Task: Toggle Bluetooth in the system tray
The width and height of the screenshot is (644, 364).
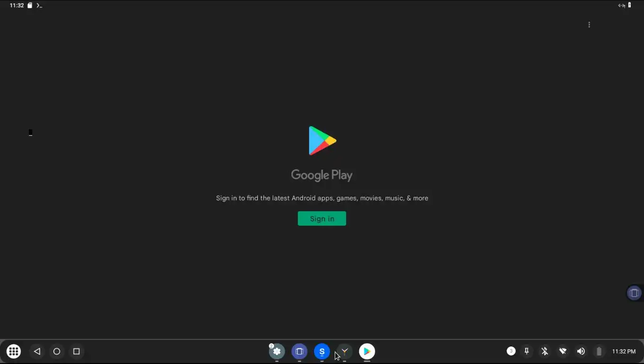Action: pyautogui.click(x=545, y=351)
